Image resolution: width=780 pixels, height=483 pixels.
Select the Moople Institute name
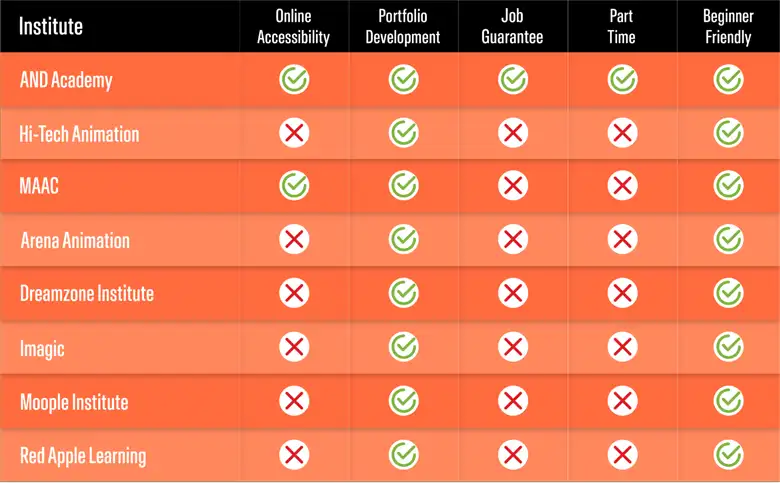74,401
